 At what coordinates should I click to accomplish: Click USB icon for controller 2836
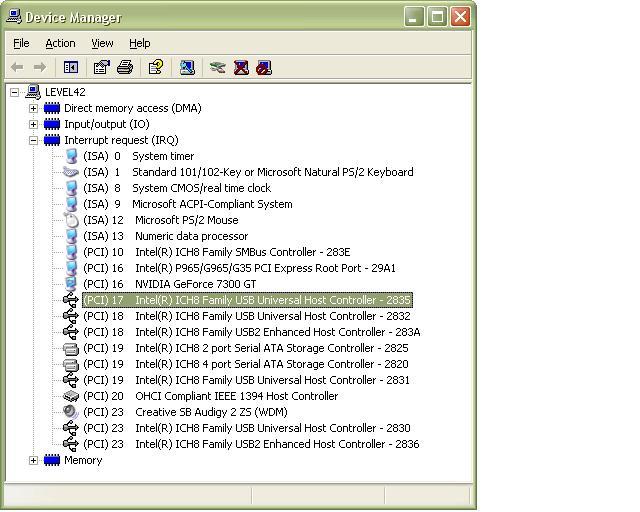pyautogui.click(x=71, y=444)
